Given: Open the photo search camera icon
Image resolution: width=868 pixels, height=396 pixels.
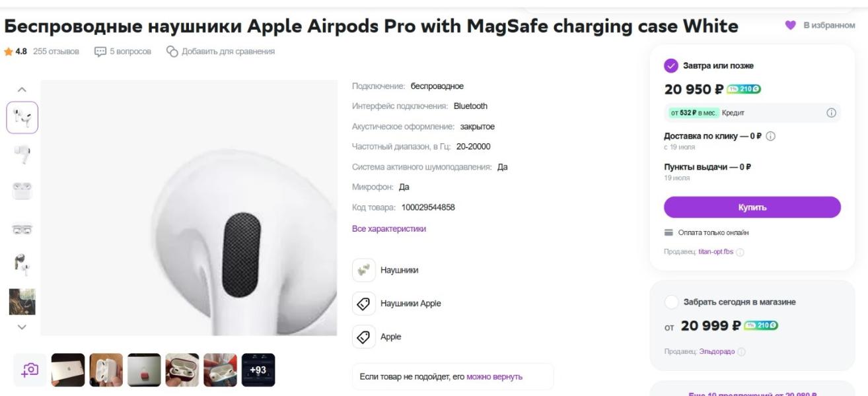Looking at the screenshot, I should pos(30,370).
